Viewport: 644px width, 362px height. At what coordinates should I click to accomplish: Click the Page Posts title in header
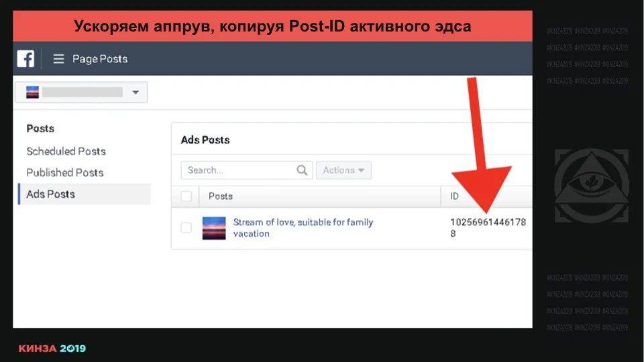pos(100,59)
